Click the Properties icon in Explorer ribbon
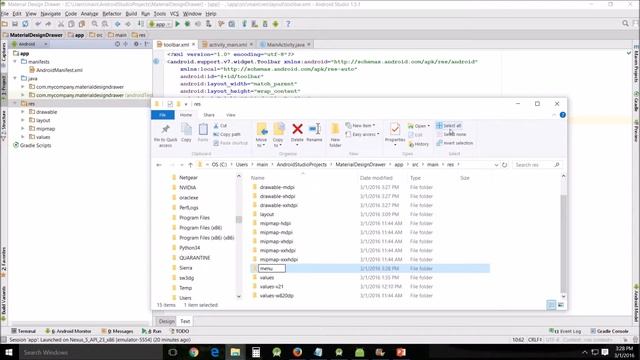This screenshot has height=360, width=640. click(395, 134)
